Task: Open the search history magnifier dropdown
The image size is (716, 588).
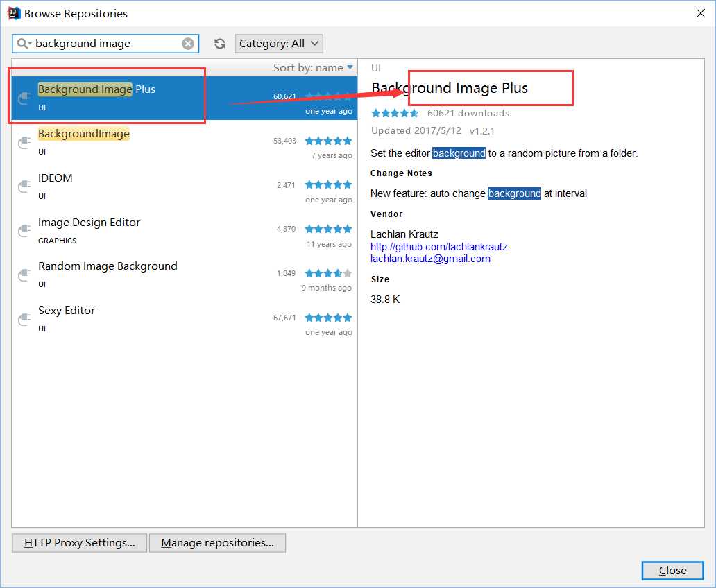Action: pyautogui.click(x=24, y=44)
